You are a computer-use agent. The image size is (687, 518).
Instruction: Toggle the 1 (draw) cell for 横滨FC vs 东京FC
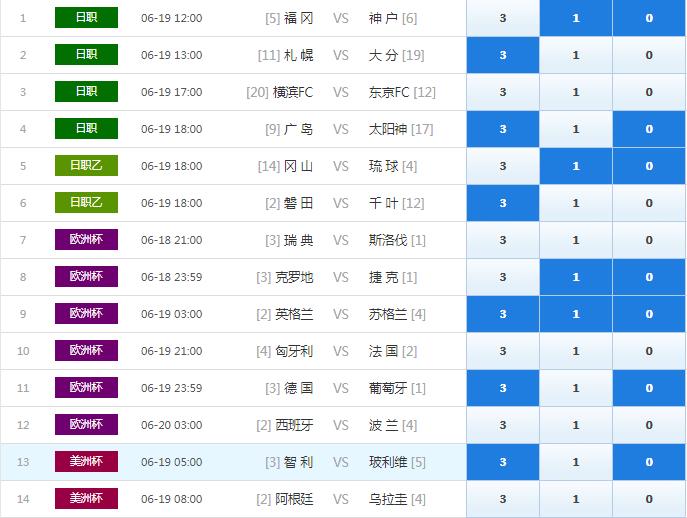[x=575, y=92]
